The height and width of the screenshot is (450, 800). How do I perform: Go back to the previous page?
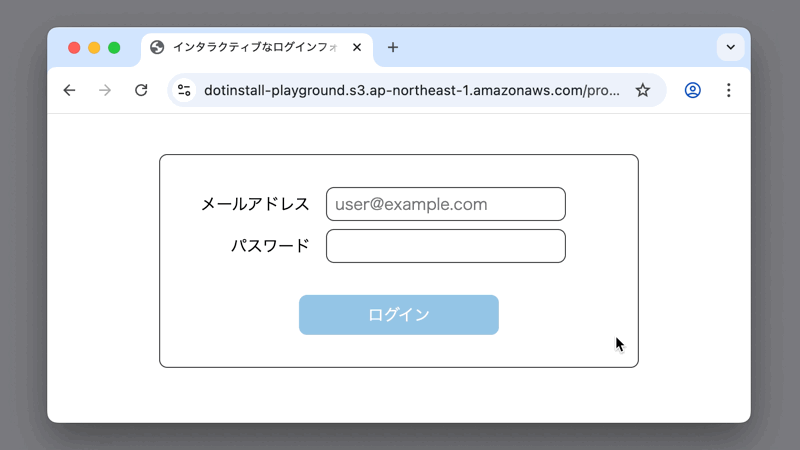(69, 91)
